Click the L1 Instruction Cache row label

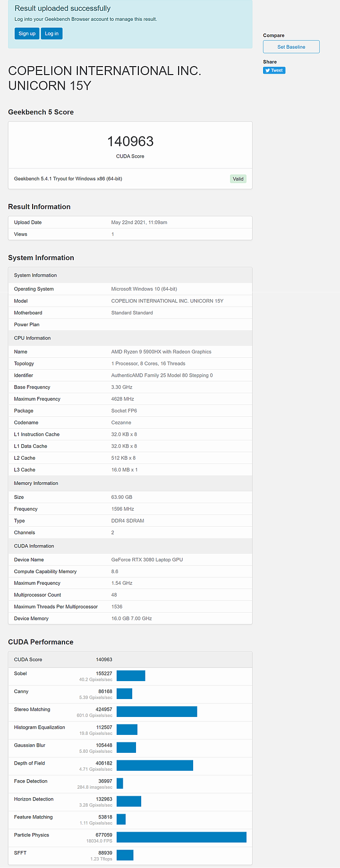click(37, 434)
